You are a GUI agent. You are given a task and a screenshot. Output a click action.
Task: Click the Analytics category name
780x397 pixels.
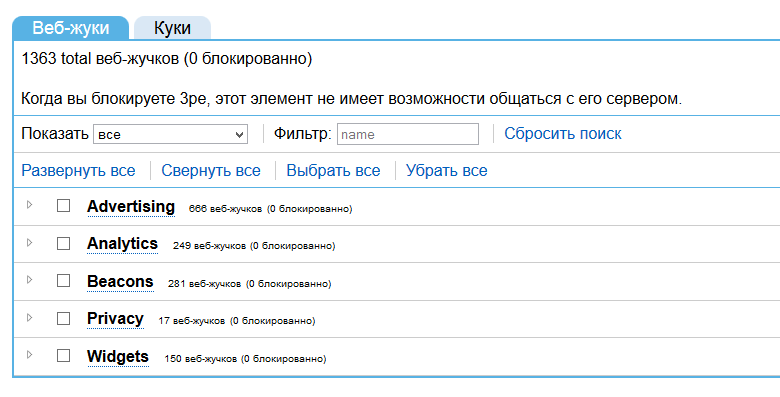pos(122,244)
